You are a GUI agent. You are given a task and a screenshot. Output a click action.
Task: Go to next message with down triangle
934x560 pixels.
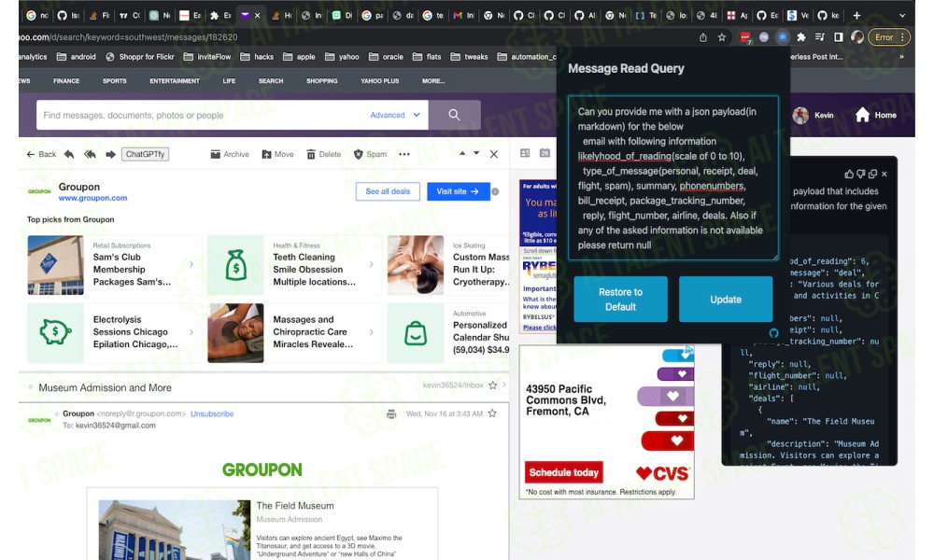point(476,154)
